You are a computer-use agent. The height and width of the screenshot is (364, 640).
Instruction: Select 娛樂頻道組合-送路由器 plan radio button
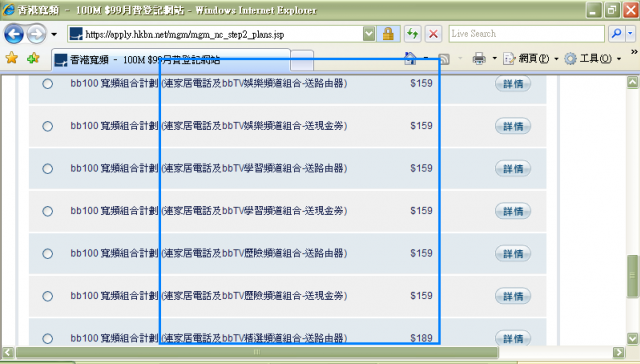[48, 84]
